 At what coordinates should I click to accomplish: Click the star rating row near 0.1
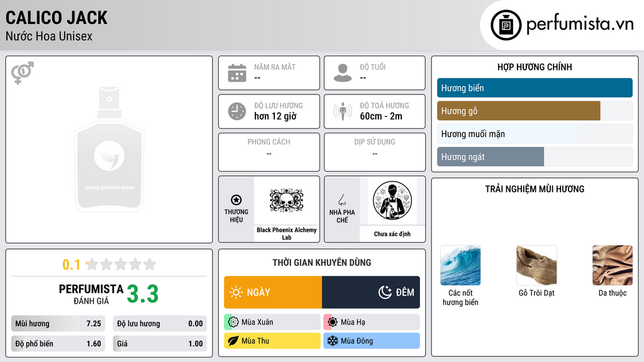pyautogui.click(x=121, y=264)
